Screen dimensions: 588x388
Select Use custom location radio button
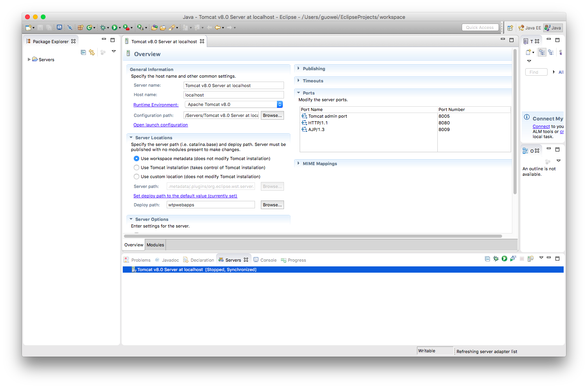pos(137,177)
